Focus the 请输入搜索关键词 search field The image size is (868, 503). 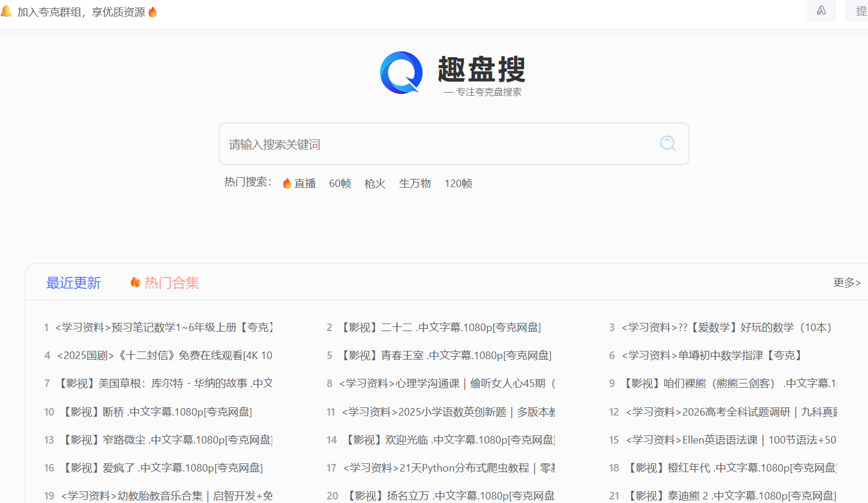(437, 144)
